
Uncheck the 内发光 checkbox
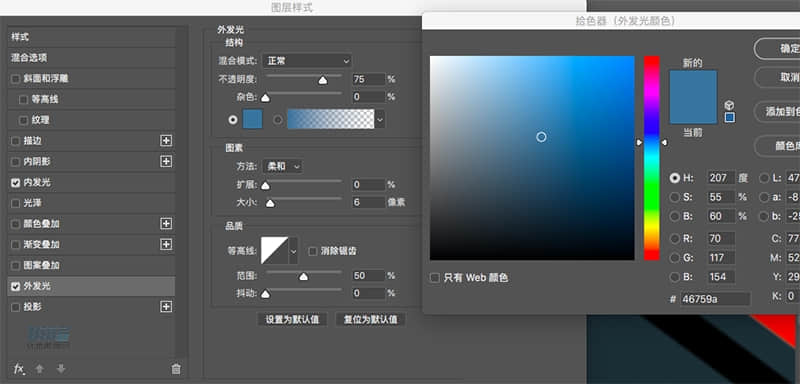point(15,183)
